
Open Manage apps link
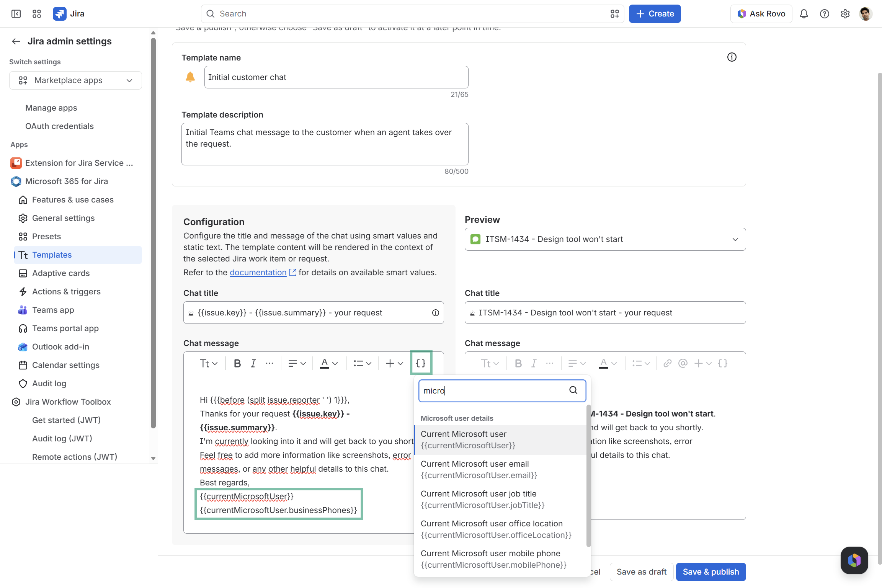(x=51, y=108)
